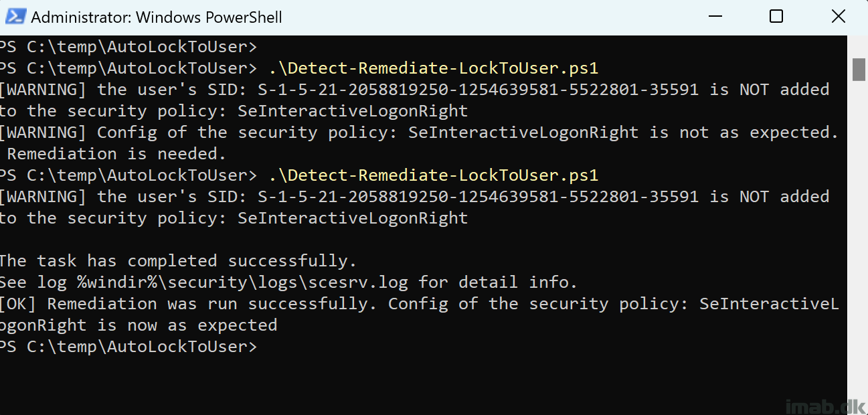868x415 pixels.
Task: Click the "Administrator: Windows PowerShell" title text
Action: (x=157, y=17)
